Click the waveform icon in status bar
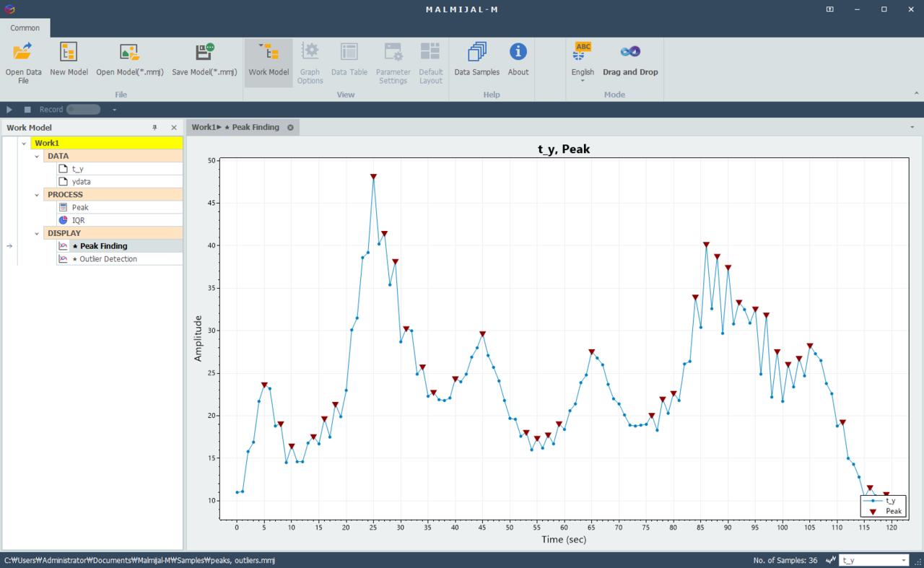924x568 pixels. point(831,560)
